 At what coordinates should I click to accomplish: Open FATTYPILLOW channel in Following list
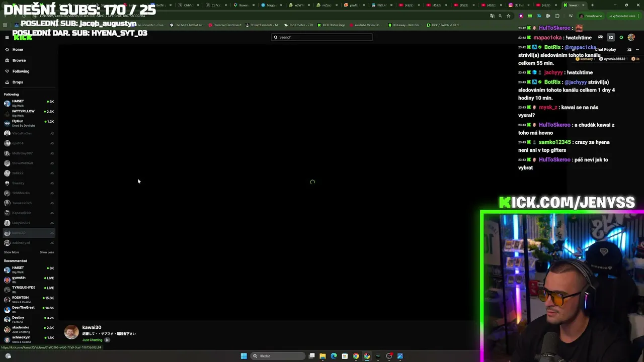pyautogui.click(x=29, y=113)
